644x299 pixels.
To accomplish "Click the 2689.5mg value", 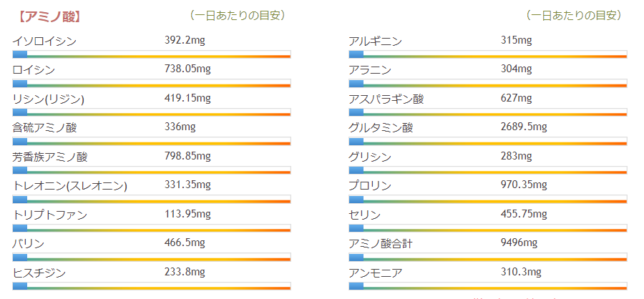I will [x=524, y=127].
